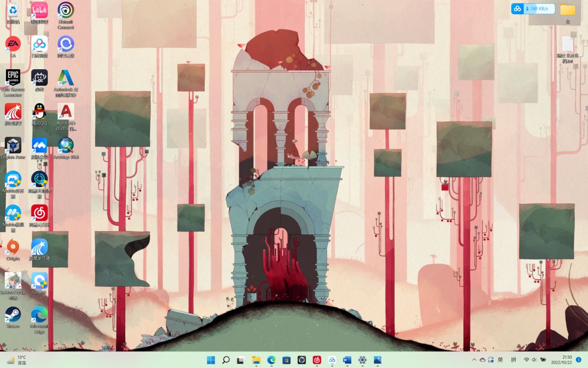Open notification center badge showing 3
The width and height of the screenshot is (588, 368).
coord(579,360)
